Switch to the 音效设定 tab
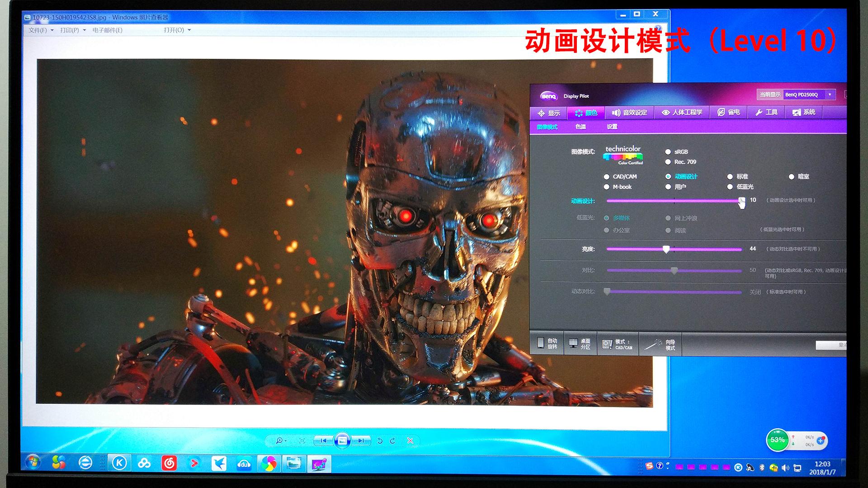The image size is (868, 488). point(629,113)
